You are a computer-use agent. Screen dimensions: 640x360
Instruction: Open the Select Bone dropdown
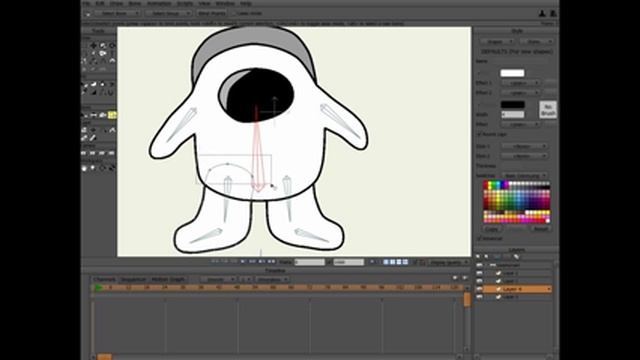(x=118, y=13)
